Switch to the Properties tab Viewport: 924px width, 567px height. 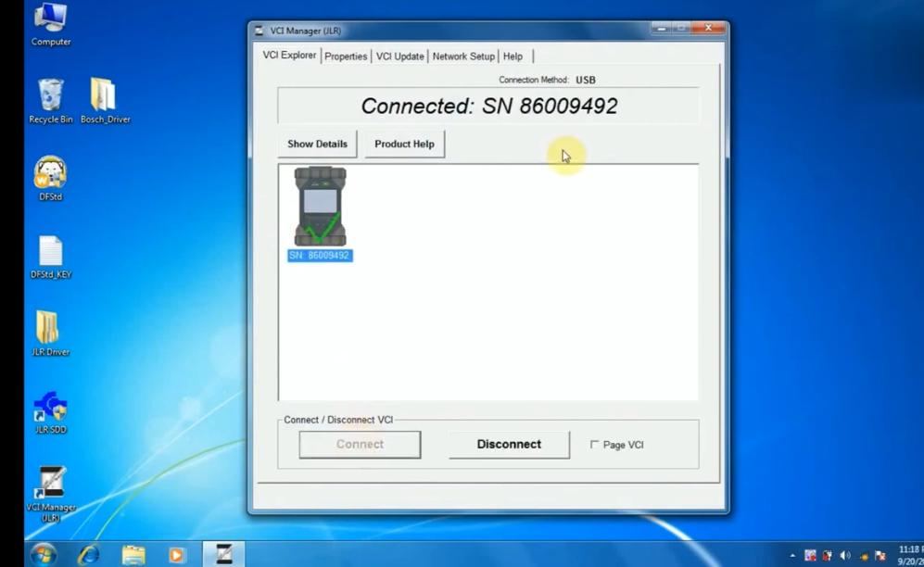tap(346, 57)
